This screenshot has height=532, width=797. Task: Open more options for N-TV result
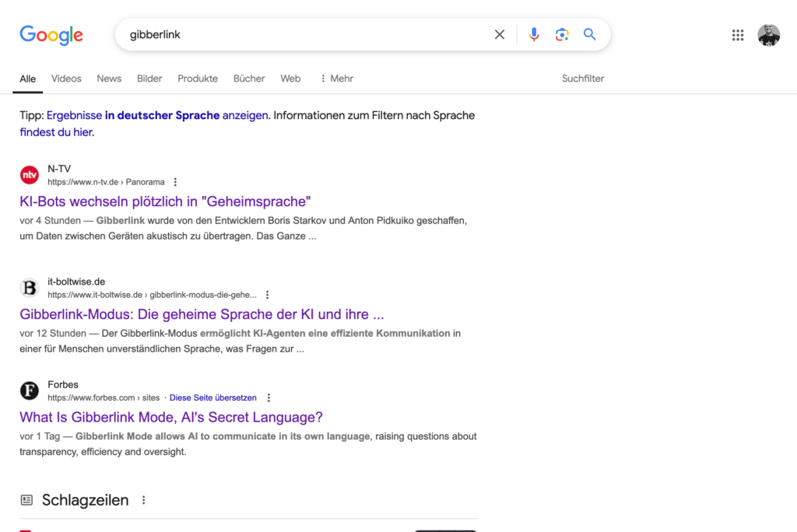175,182
